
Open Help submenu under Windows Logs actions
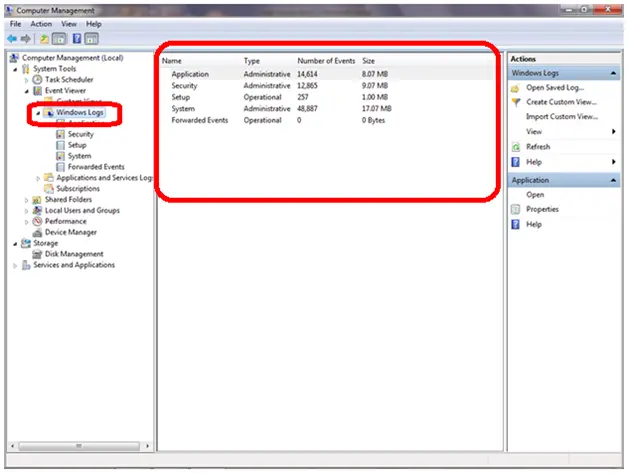click(565, 162)
